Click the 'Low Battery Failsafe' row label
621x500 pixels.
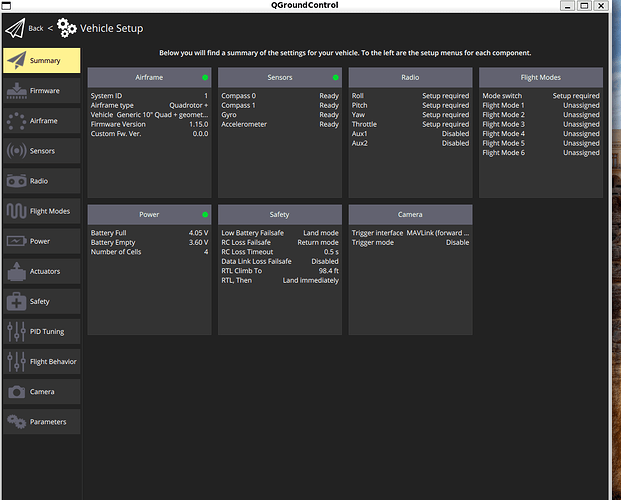(x=252, y=233)
